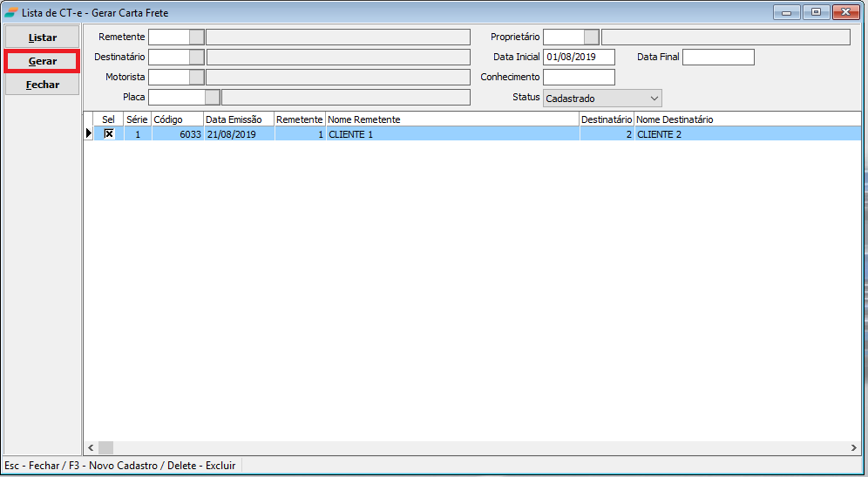The width and height of the screenshot is (868, 477).
Task: Click the Remetente lookup button
Action: (197, 37)
